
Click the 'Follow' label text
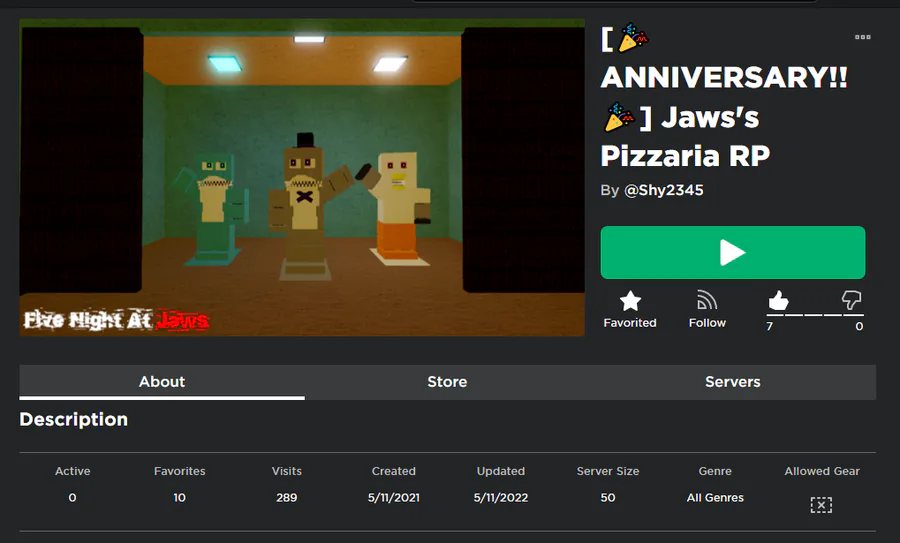coord(707,323)
